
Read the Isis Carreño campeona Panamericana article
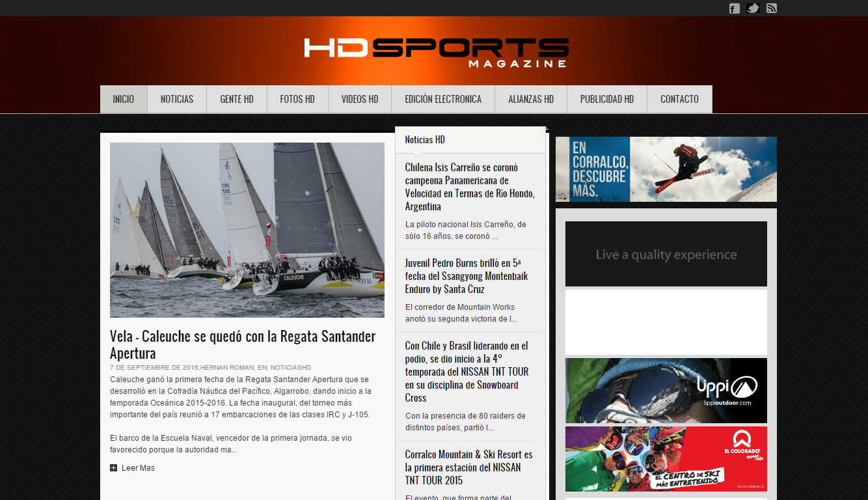click(x=470, y=187)
